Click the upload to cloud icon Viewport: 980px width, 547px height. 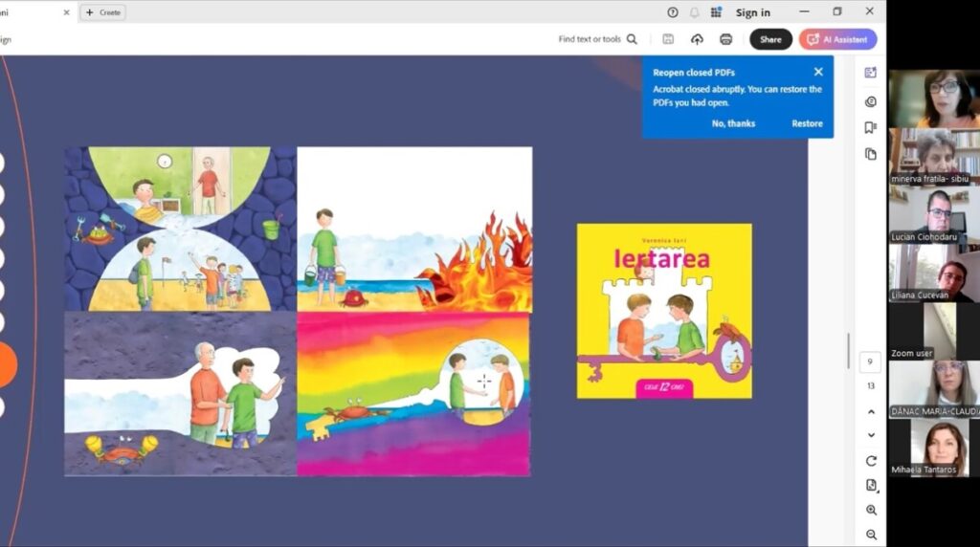coord(697,39)
